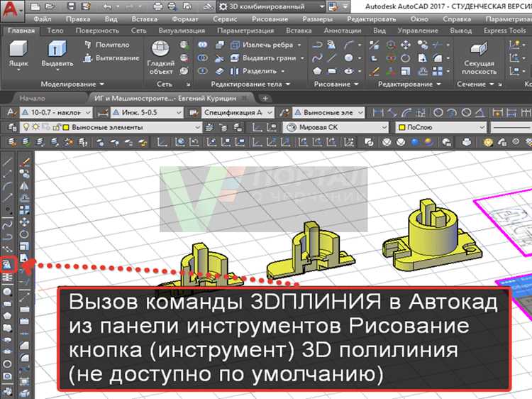Click the Layer Properties manager icon
The width and height of the screenshot is (532, 399).
12,127
